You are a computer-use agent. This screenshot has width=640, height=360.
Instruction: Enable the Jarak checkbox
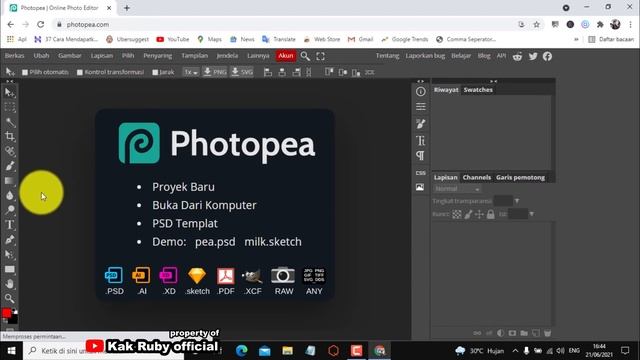pyautogui.click(x=155, y=72)
